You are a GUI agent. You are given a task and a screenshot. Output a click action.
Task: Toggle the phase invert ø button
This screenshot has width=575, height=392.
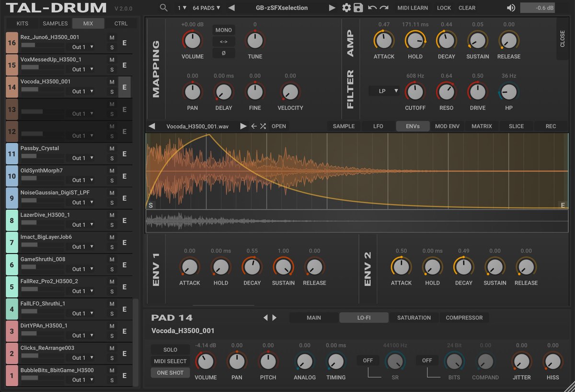coord(224,53)
